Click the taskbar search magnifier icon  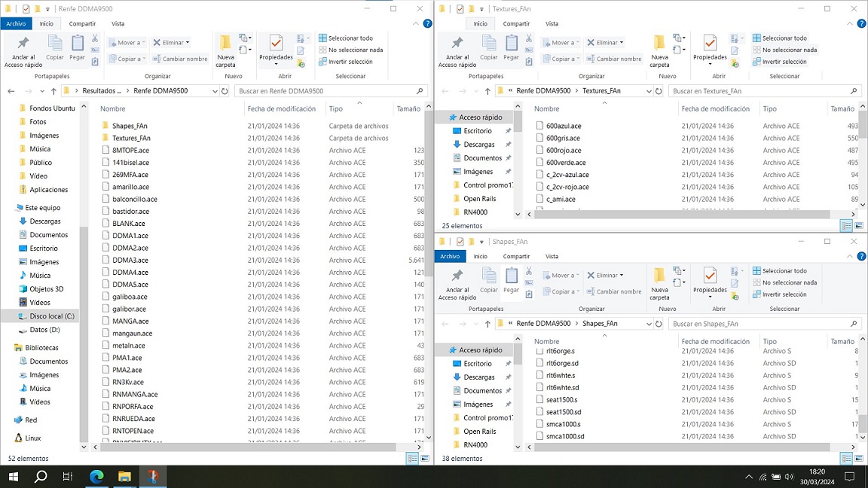click(x=41, y=476)
